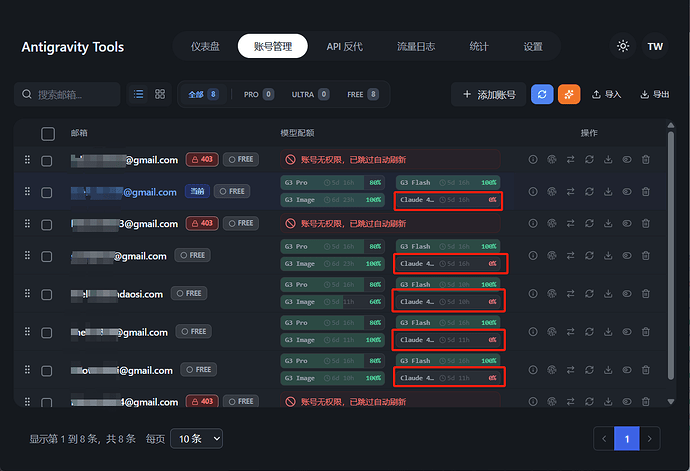Open the API 反代 tab
The image size is (690, 471).
345,46
